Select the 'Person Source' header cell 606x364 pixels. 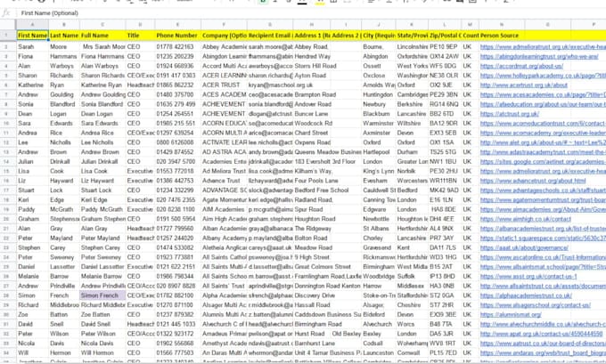coord(502,35)
